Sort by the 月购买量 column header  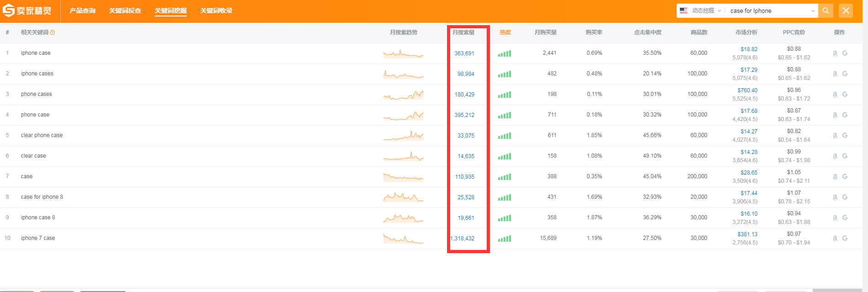546,32
